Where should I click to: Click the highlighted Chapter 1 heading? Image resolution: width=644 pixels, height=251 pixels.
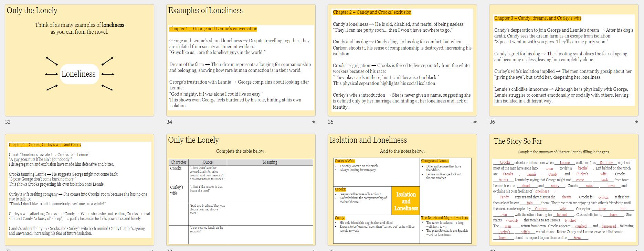click(x=213, y=29)
